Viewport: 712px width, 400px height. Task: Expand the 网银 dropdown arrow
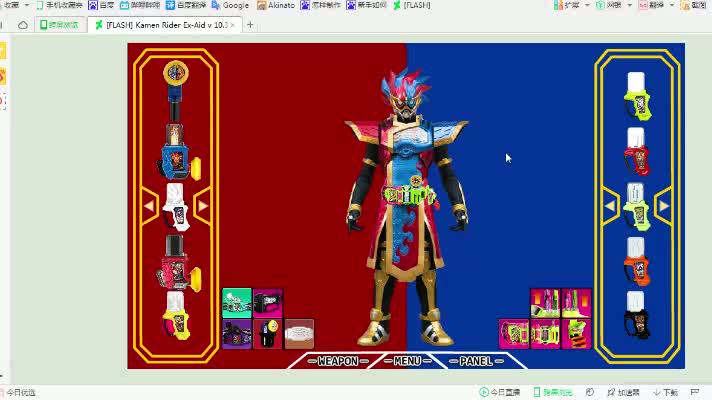pyautogui.click(x=629, y=5)
